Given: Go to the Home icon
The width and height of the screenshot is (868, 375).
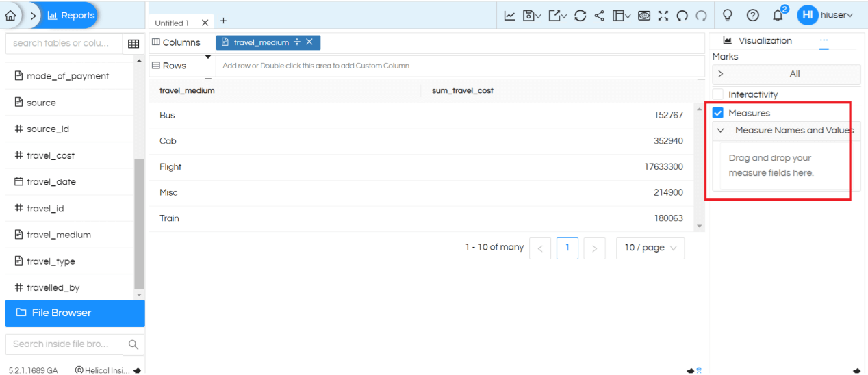Looking at the screenshot, I should coord(10,15).
